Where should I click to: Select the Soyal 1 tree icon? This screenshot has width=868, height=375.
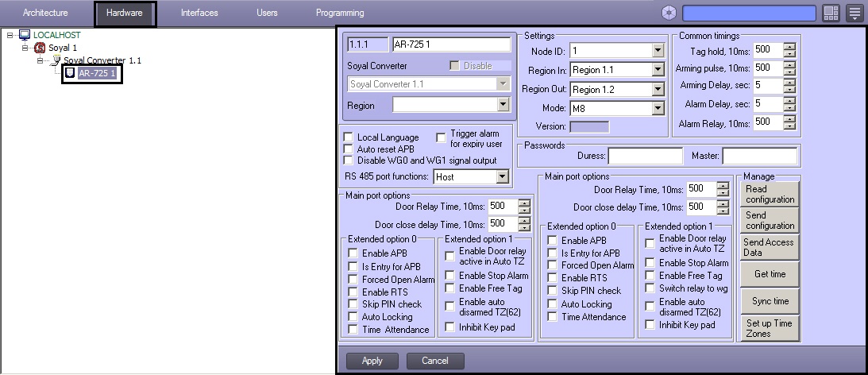pyautogui.click(x=39, y=48)
